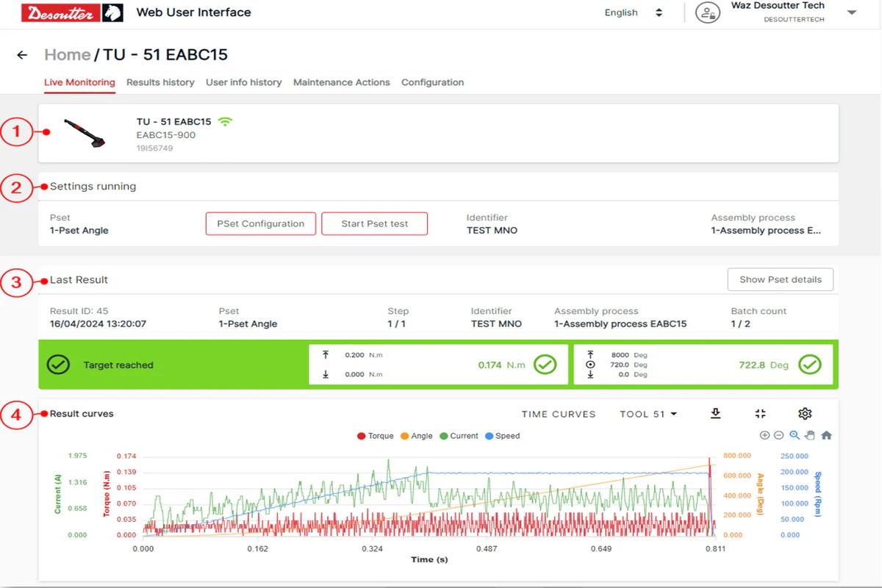Screen dimensions: 882x588
Task: Select the chart selection zoom magnifier
Action: (795, 435)
